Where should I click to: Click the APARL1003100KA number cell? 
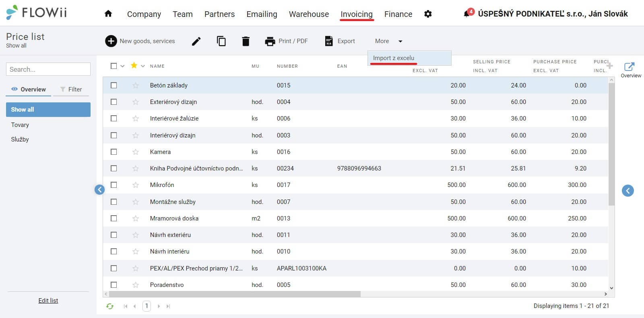point(301,268)
